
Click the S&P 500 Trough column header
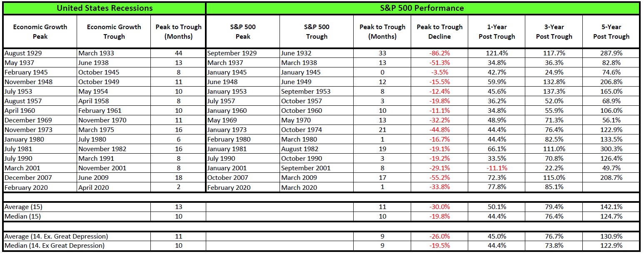[316, 32]
